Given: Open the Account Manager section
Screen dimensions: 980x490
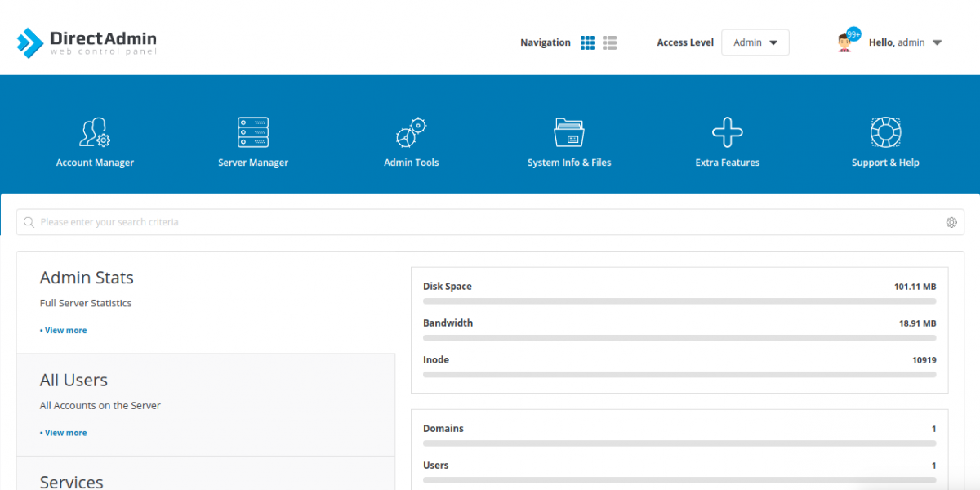Looking at the screenshot, I should pyautogui.click(x=95, y=139).
